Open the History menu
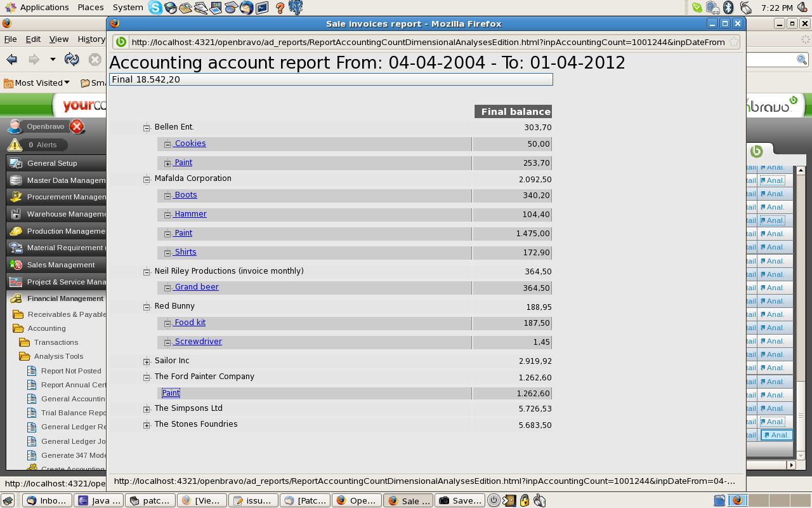 tap(91, 39)
